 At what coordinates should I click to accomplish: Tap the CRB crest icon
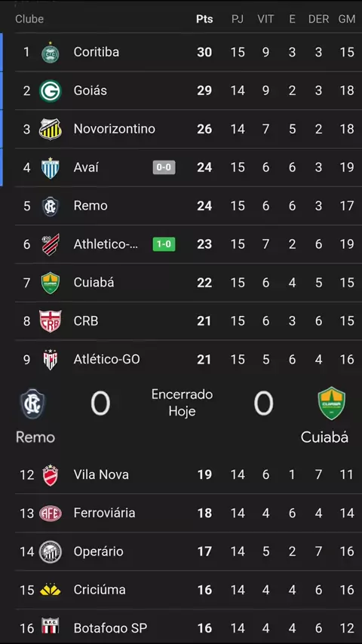click(50, 321)
